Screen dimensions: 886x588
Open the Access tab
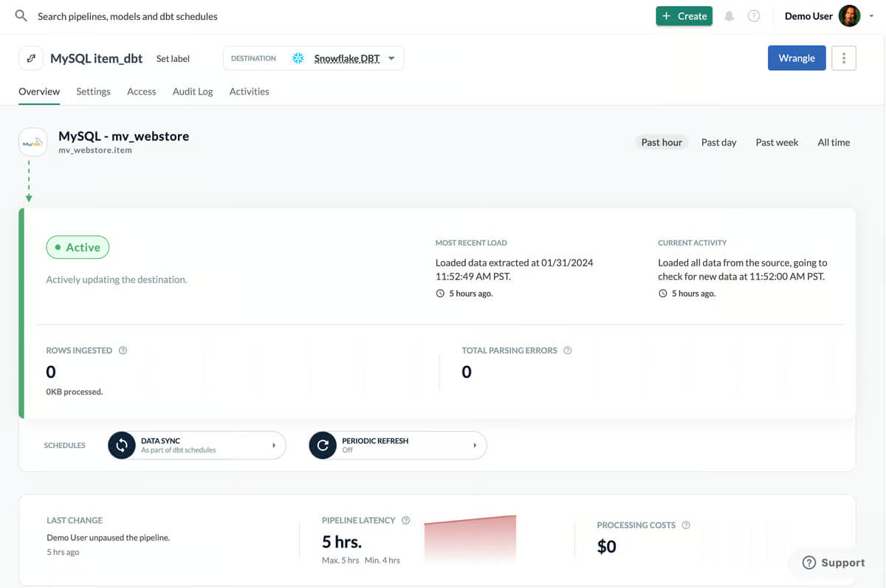(x=141, y=91)
